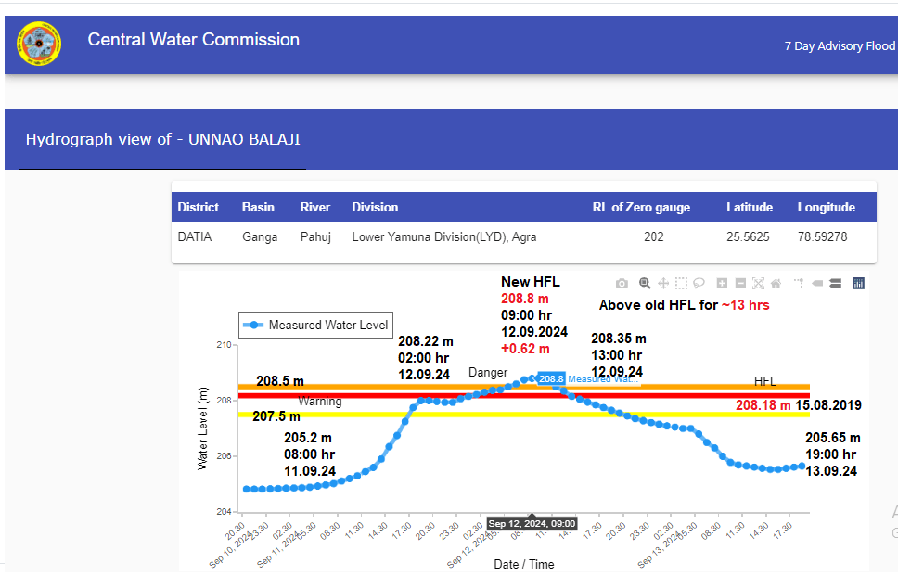898x588 pixels.
Task: Toggle spike lines on the chart
Action: pyautogui.click(x=798, y=283)
